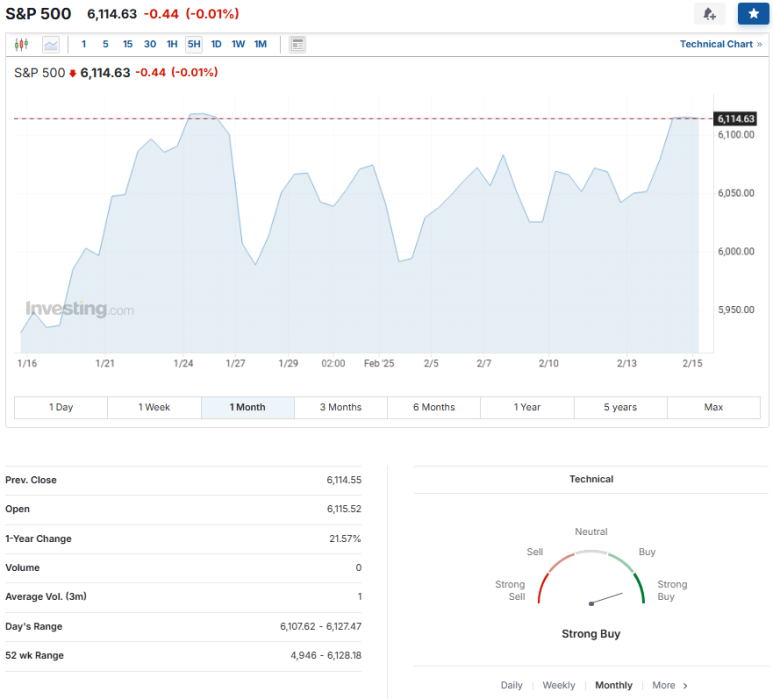Click the 5,950.00 price axis label

point(736,310)
